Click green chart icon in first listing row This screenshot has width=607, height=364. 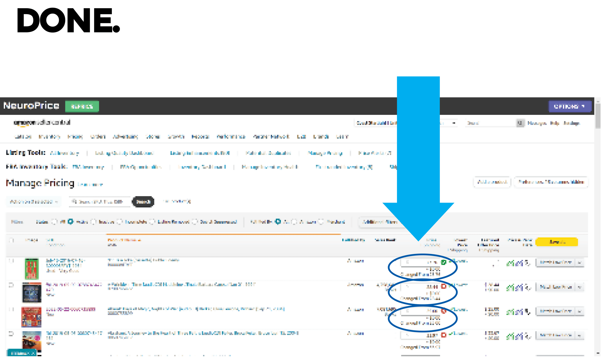click(x=510, y=263)
